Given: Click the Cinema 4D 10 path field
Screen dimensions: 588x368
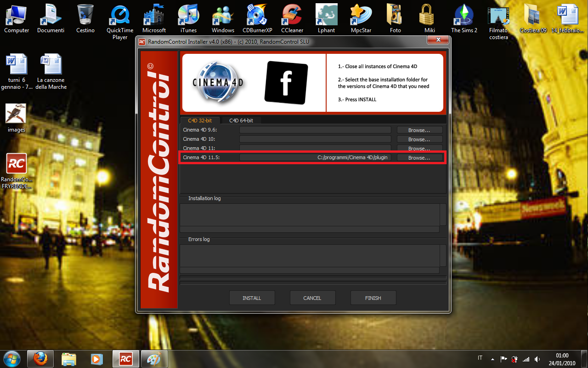Looking at the screenshot, I should click(315, 139).
